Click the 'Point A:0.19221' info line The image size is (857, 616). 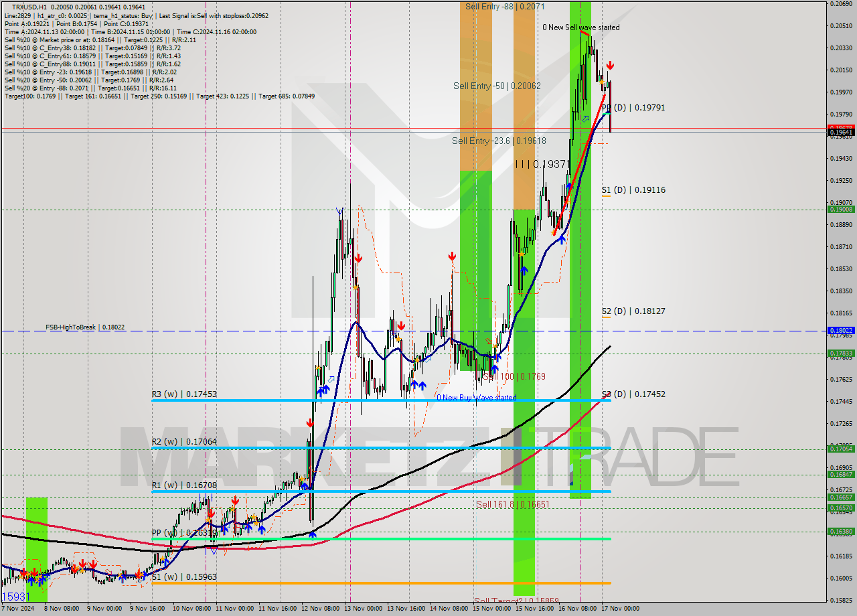point(77,23)
